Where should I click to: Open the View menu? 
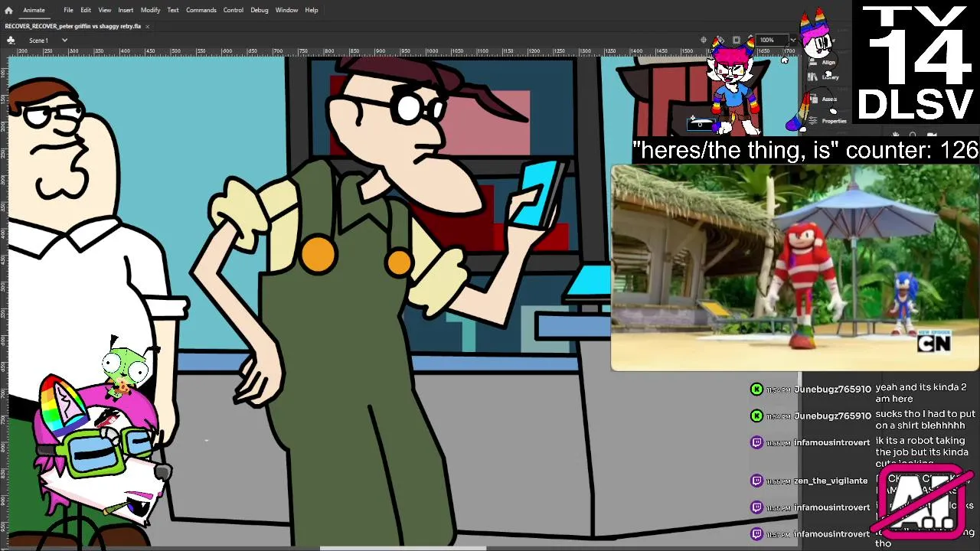point(105,10)
